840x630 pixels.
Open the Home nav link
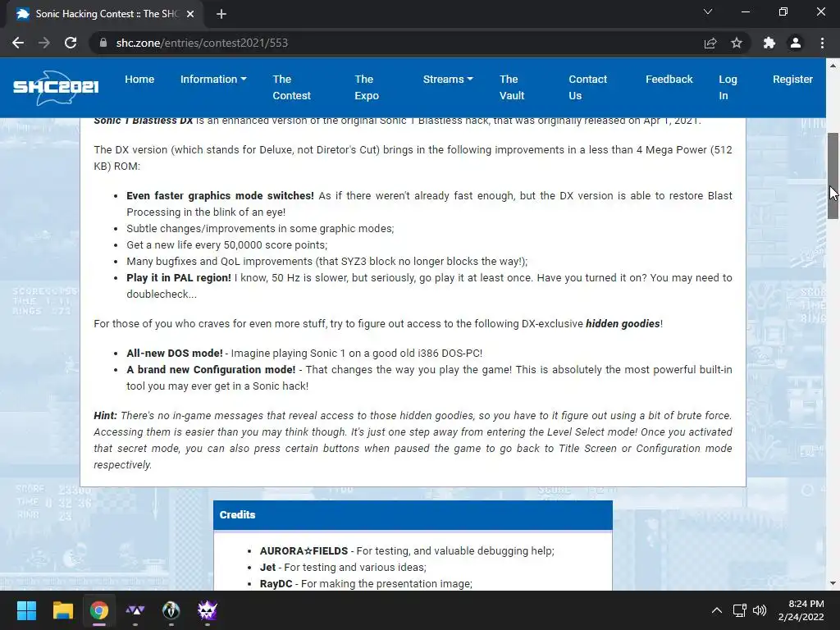click(x=139, y=80)
